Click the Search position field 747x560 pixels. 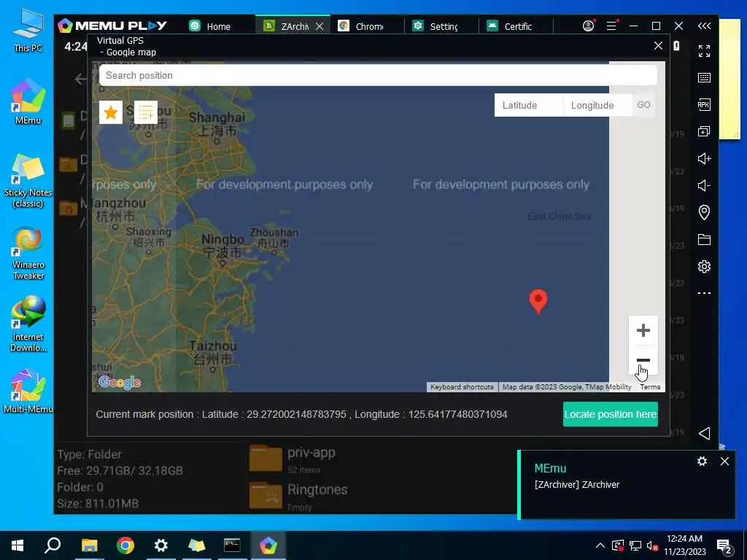click(x=378, y=75)
